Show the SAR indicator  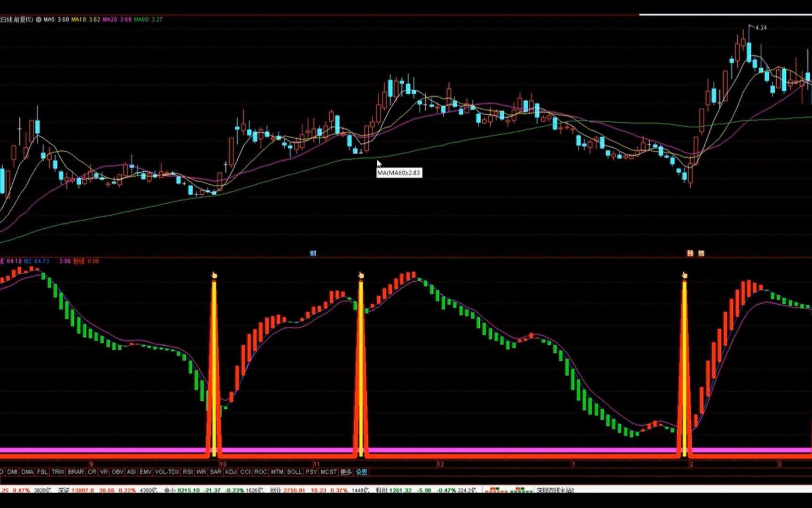click(216, 472)
